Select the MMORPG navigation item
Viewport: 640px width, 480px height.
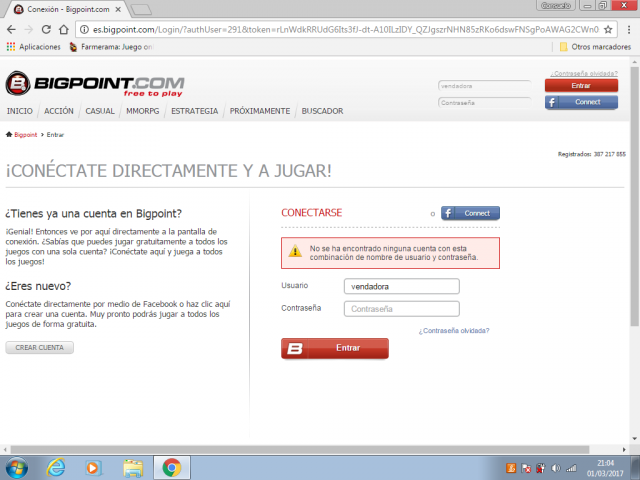[143, 111]
